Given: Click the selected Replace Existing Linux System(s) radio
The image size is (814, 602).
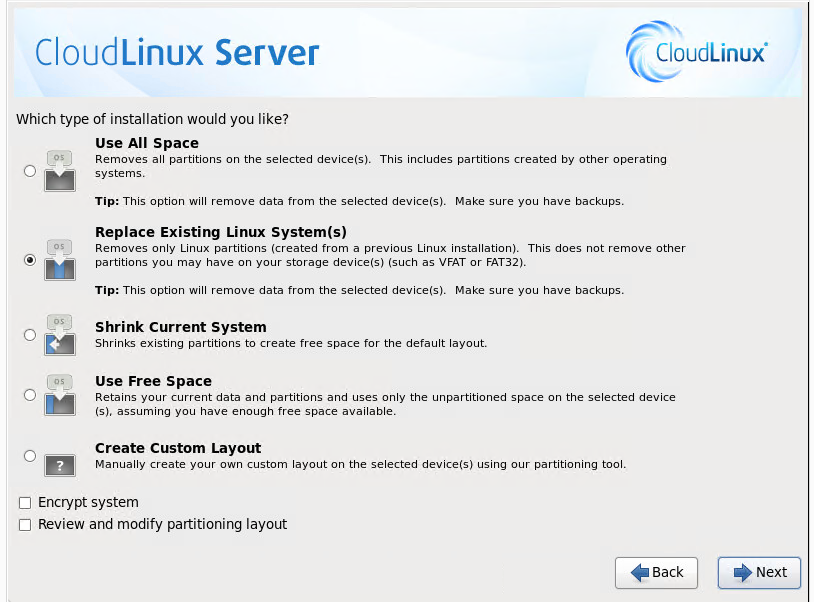Looking at the screenshot, I should [x=30, y=259].
